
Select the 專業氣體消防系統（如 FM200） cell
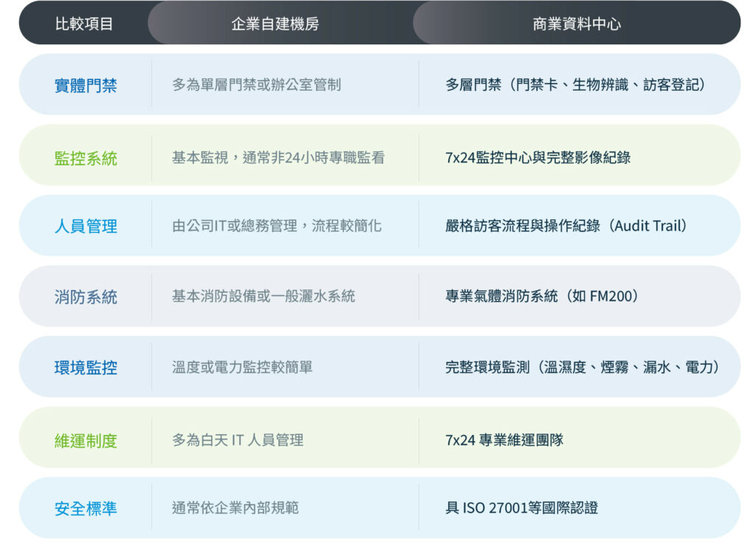click(543, 295)
